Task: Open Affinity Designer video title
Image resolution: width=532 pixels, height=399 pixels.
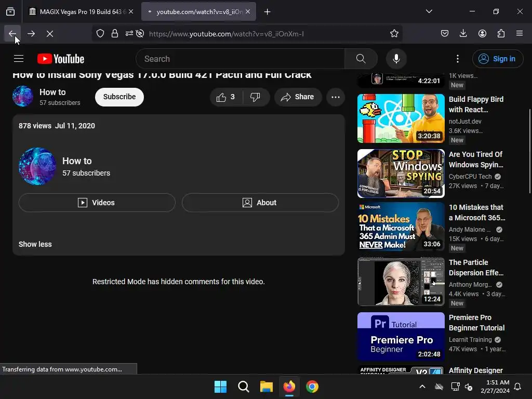Action: click(x=476, y=370)
